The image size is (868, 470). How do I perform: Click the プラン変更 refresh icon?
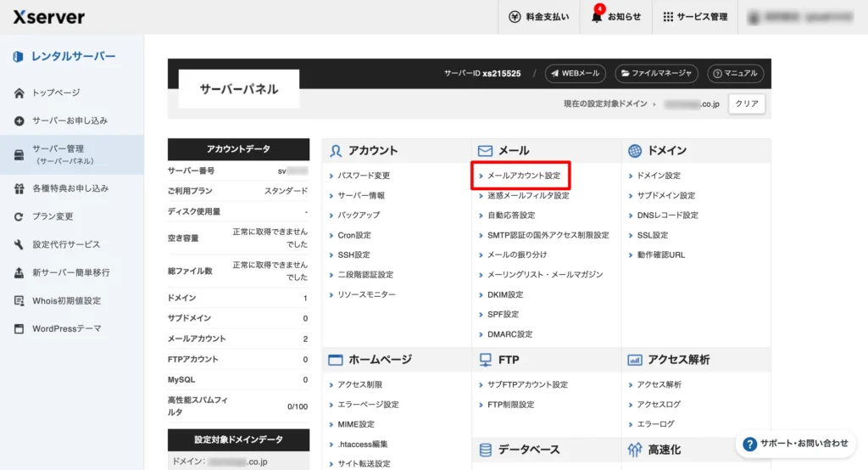(19, 216)
